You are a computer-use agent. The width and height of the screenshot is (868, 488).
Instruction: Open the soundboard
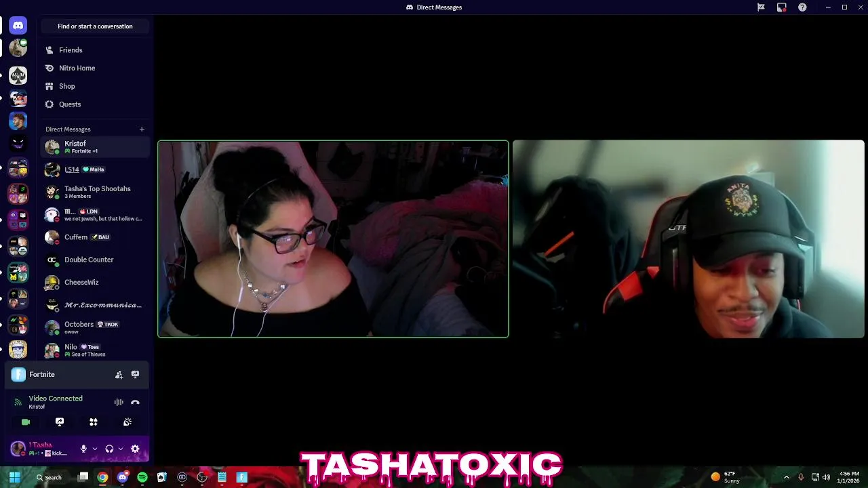(127, 422)
